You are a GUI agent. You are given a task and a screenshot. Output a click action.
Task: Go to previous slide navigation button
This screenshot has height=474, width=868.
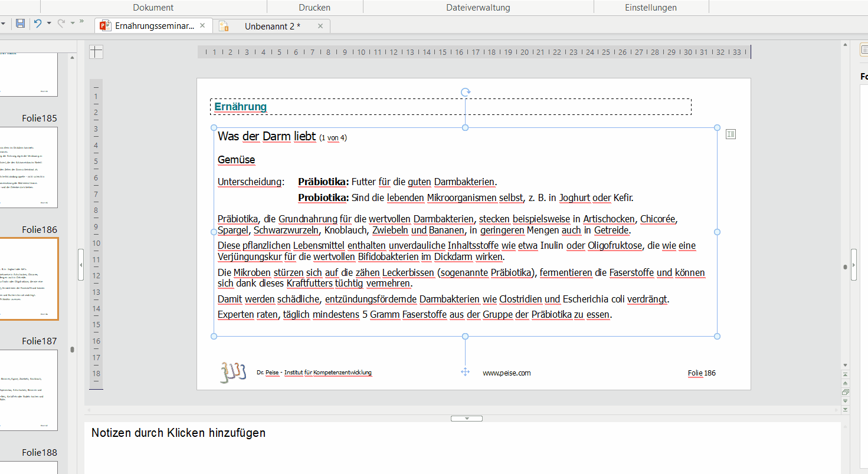click(x=845, y=383)
